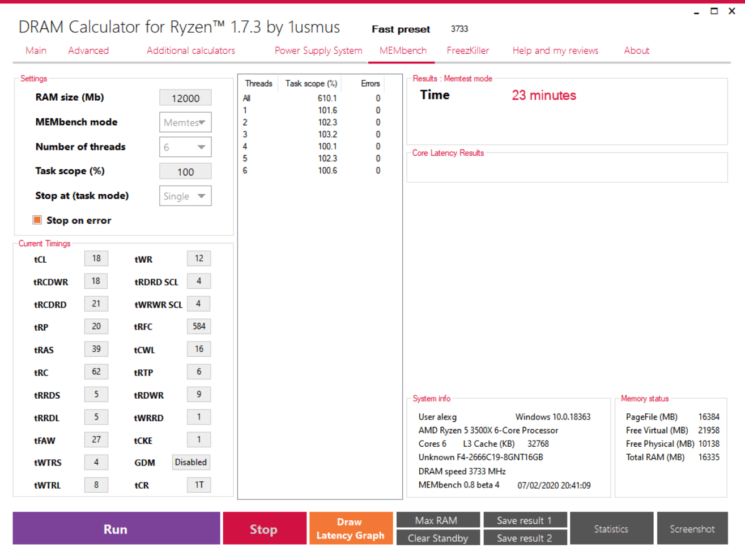Viewport: 745px width, 560px height.
Task: Click the tWRWR SCL value box
Action: point(199,303)
